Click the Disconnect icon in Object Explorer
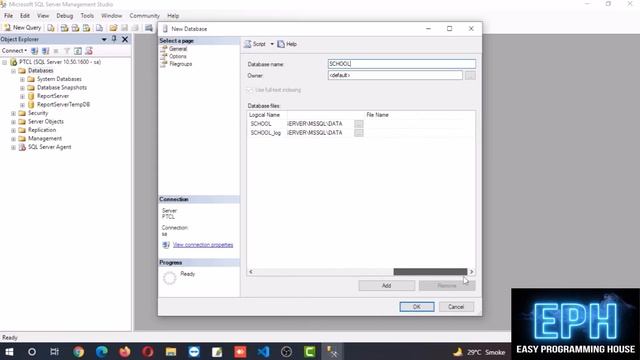 (x=45, y=51)
